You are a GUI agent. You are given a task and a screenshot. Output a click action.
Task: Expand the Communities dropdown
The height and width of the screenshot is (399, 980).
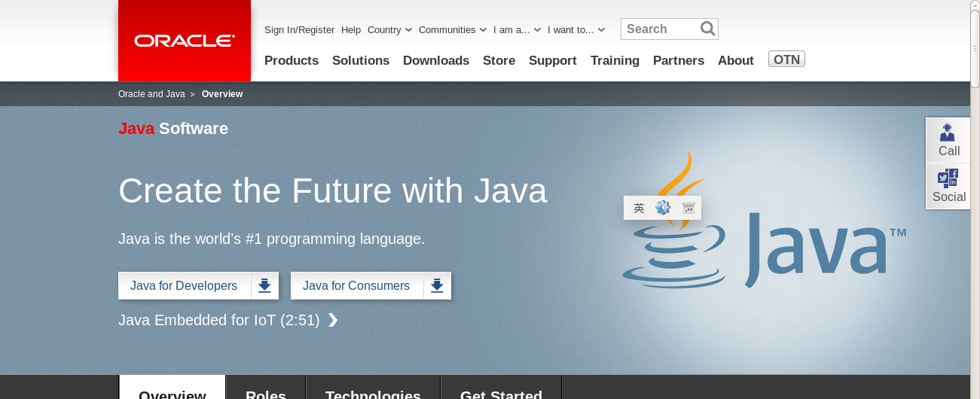(x=452, y=30)
